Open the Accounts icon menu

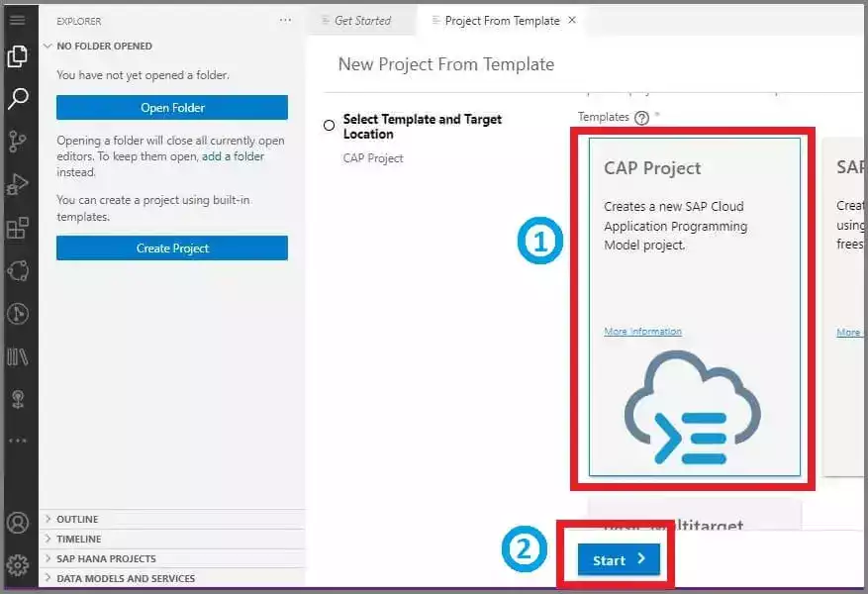tap(18, 523)
